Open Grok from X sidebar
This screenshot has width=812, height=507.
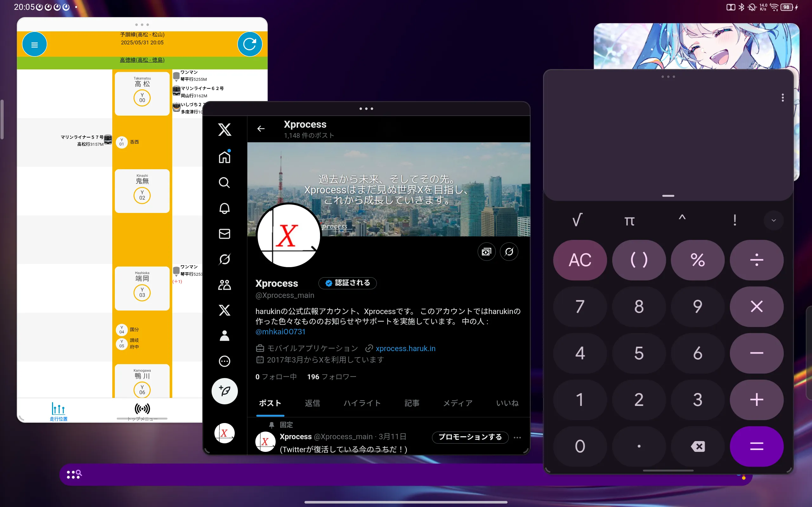(x=224, y=259)
